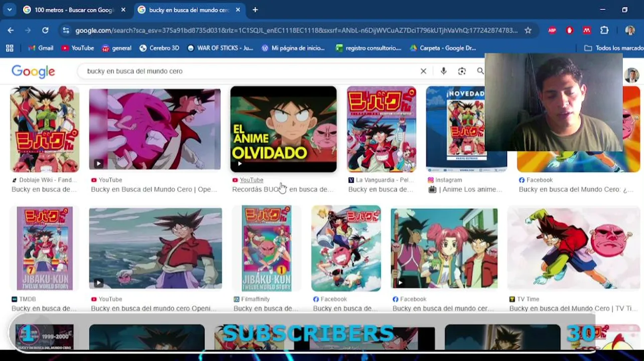The height and width of the screenshot is (361, 644).
Task: Close the '100 metros' tab
Action: tap(123, 10)
